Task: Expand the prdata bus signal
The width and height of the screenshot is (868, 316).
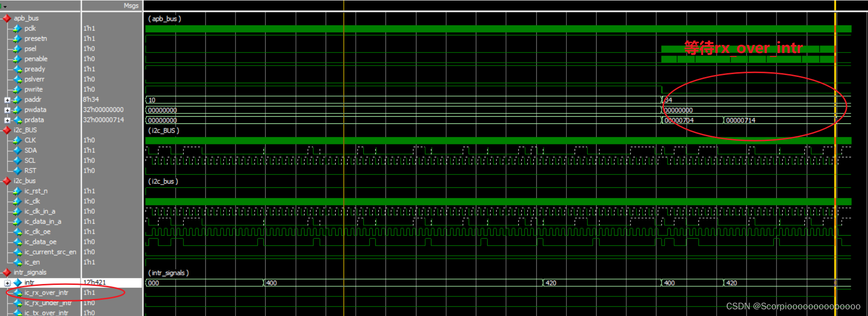Action: click(x=7, y=120)
